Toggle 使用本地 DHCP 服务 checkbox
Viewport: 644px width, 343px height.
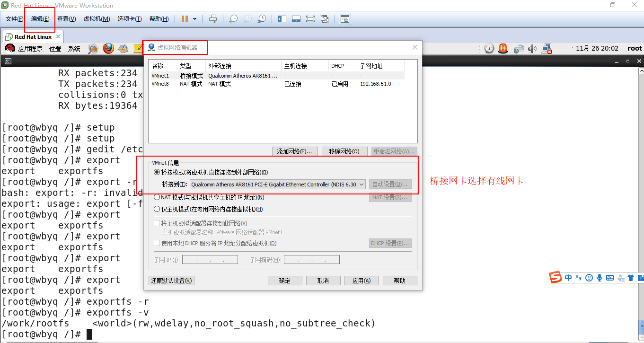[x=157, y=243]
